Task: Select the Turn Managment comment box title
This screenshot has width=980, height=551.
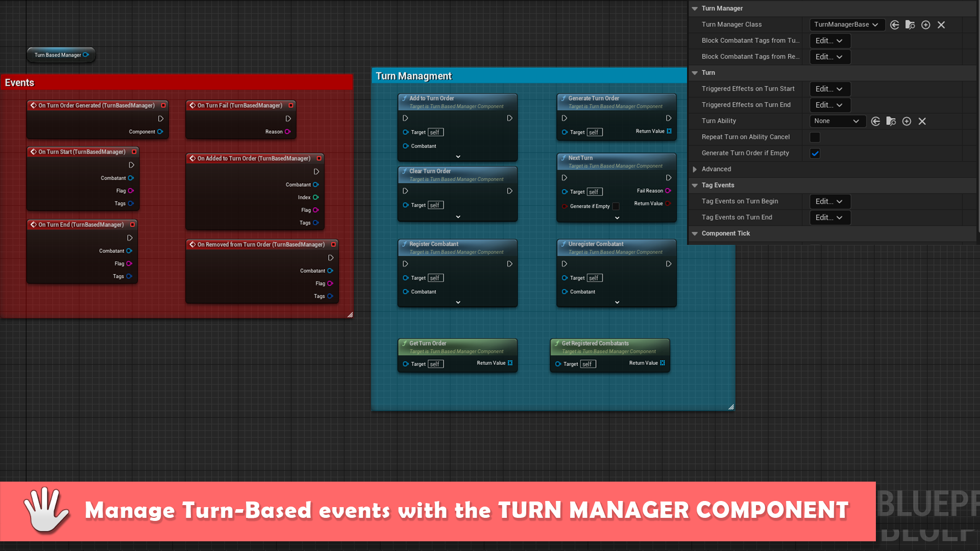Action: (413, 76)
